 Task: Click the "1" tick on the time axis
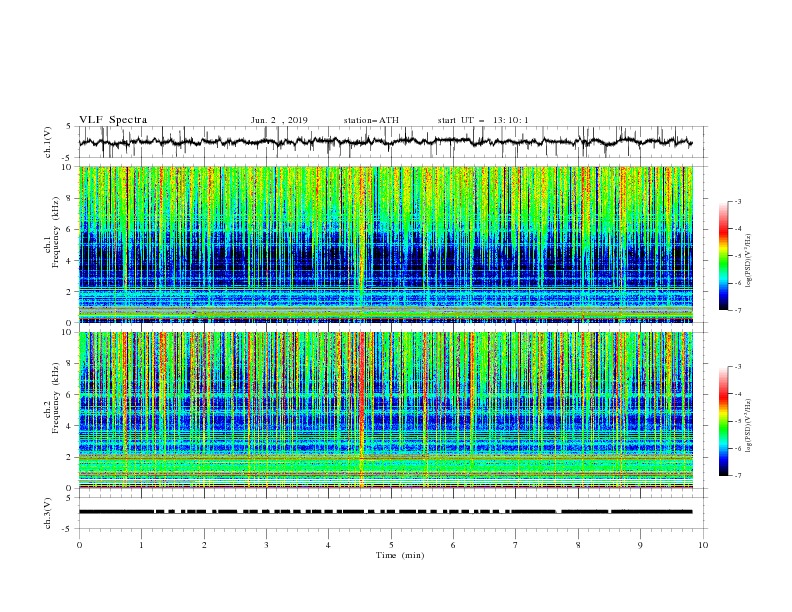point(141,545)
